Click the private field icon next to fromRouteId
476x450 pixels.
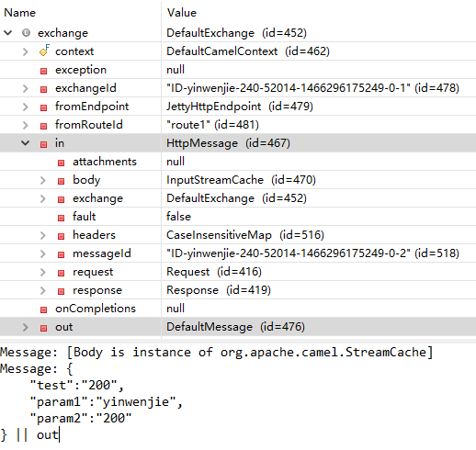[x=44, y=126]
